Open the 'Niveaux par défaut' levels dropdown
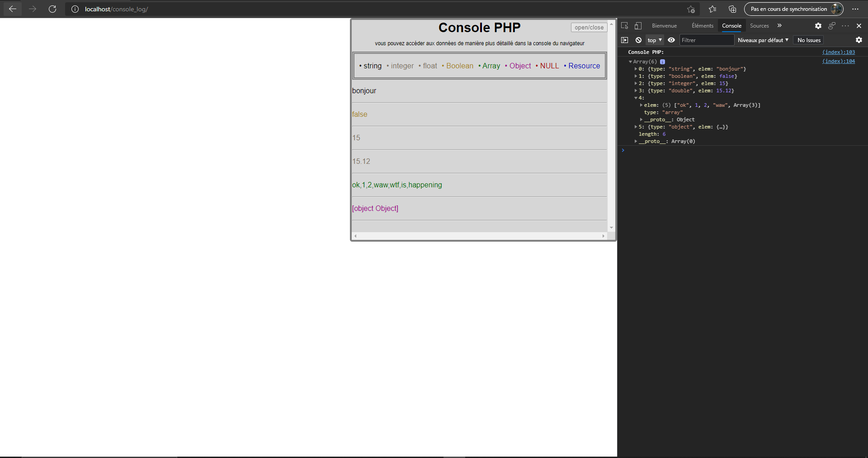Image resolution: width=868 pixels, height=458 pixels. point(763,40)
